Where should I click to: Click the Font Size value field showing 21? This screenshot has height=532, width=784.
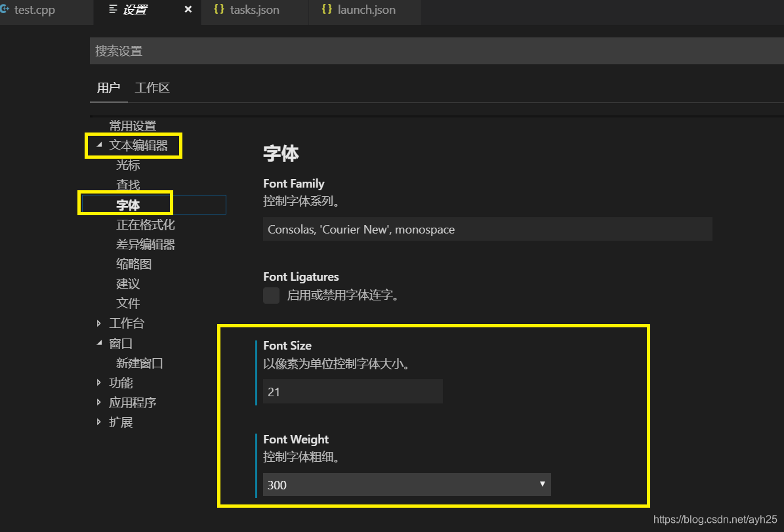coord(352,391)
